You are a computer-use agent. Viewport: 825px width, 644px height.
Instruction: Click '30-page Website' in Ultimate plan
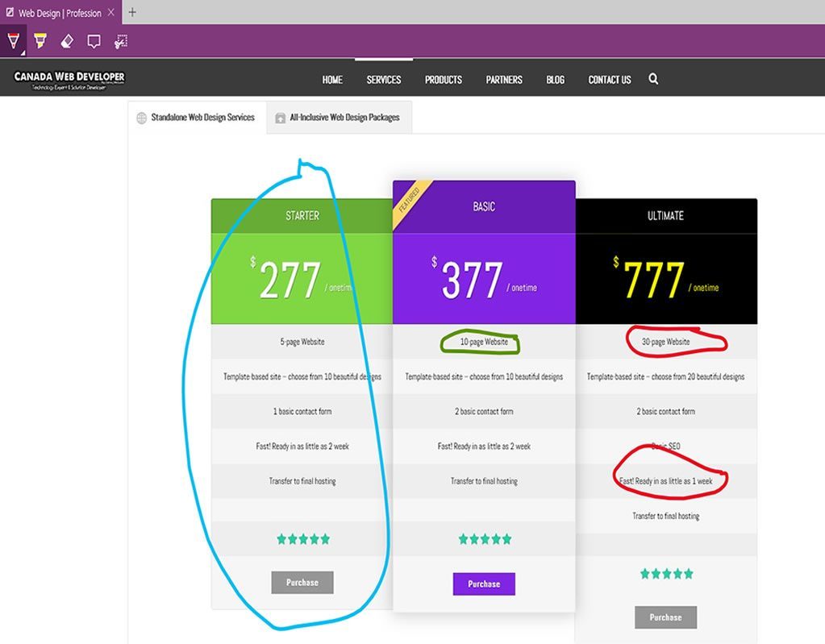[x=665, y=342]
